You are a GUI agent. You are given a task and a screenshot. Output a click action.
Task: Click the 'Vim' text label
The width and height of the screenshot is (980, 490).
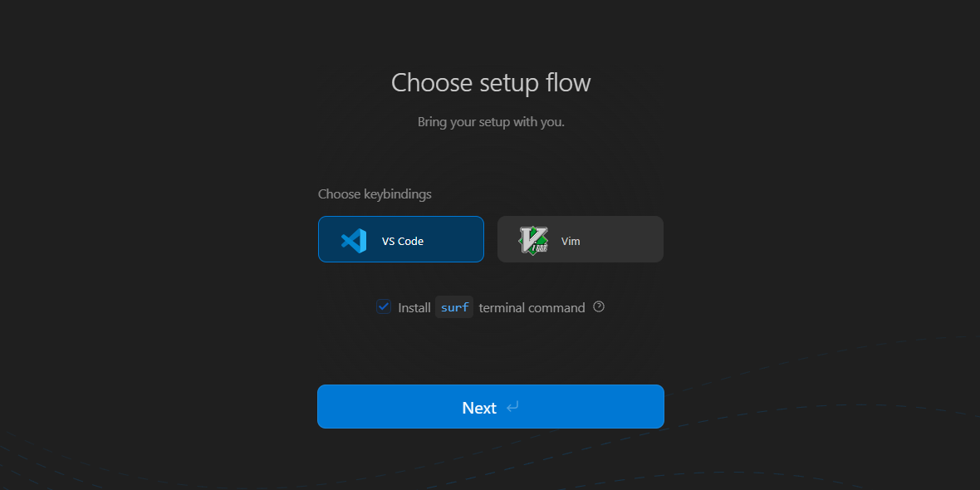coord(571,241)
